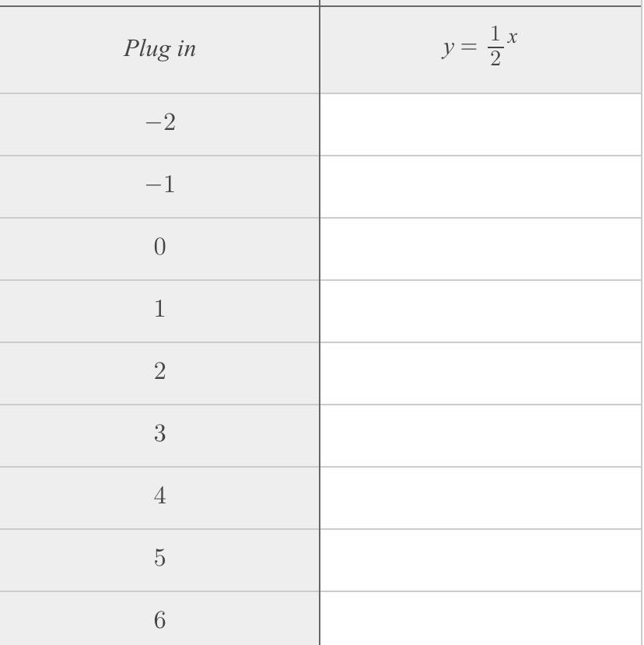Viewport: 644px width, 645px height.
Task: Click the empty answer cell beside −2
Action: click(x=481, y=124)
